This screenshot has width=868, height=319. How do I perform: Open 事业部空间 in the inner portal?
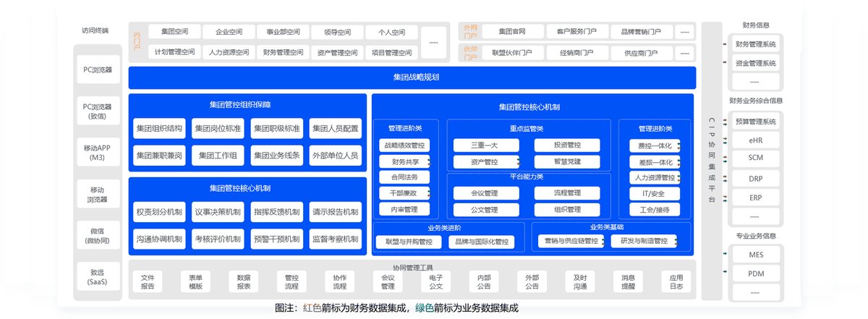click(x=283, y=32)
